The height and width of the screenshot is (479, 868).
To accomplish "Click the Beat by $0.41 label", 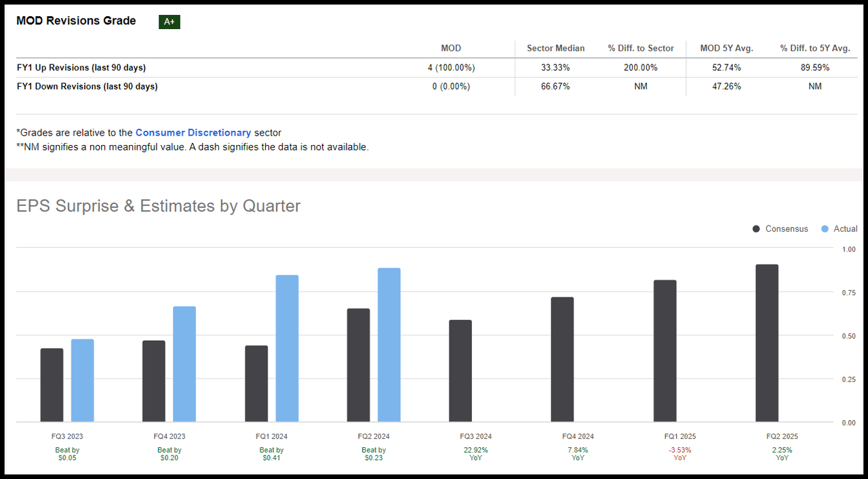I will coord(271,454).
